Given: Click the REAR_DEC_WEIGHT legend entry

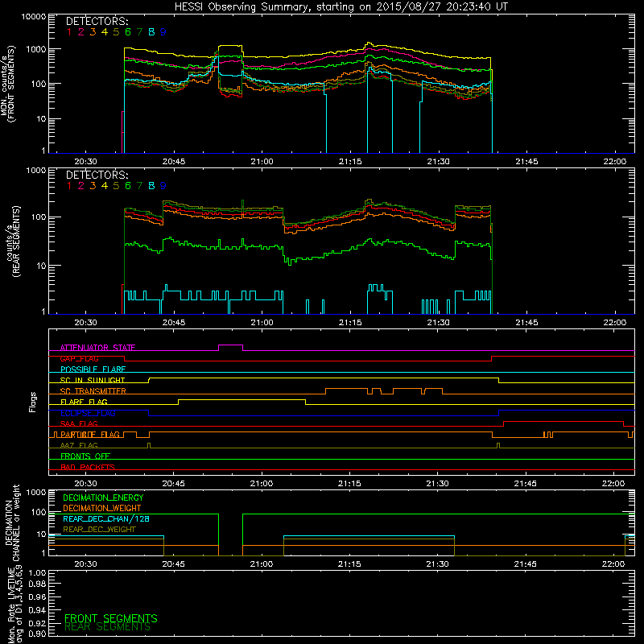Looking at the screenshot, I should [99, 530].
